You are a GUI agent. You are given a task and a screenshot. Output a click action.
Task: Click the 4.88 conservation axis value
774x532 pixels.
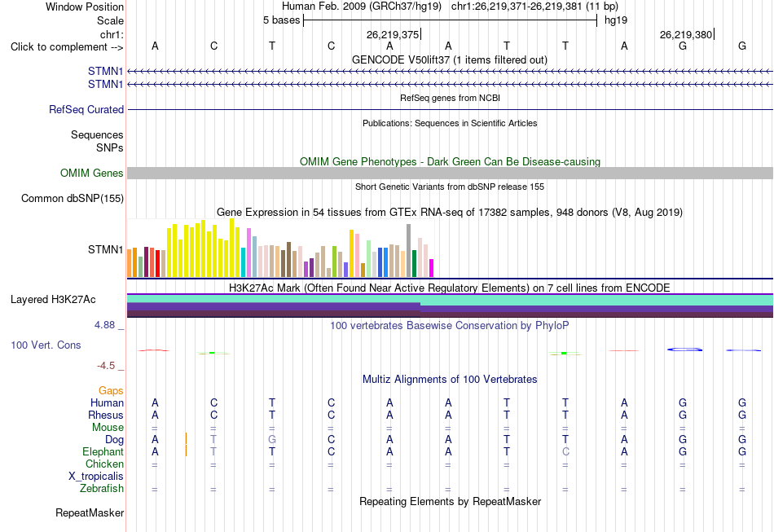pyautogui.click(x=104, y=325)
